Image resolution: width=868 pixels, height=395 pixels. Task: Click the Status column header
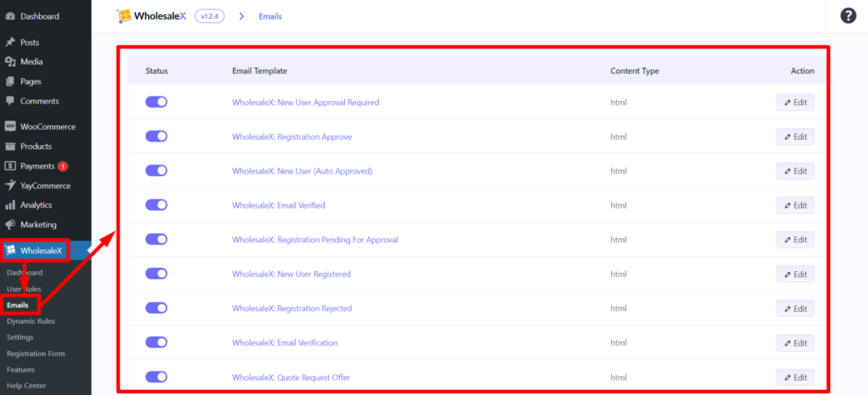[x=157, y=71]
